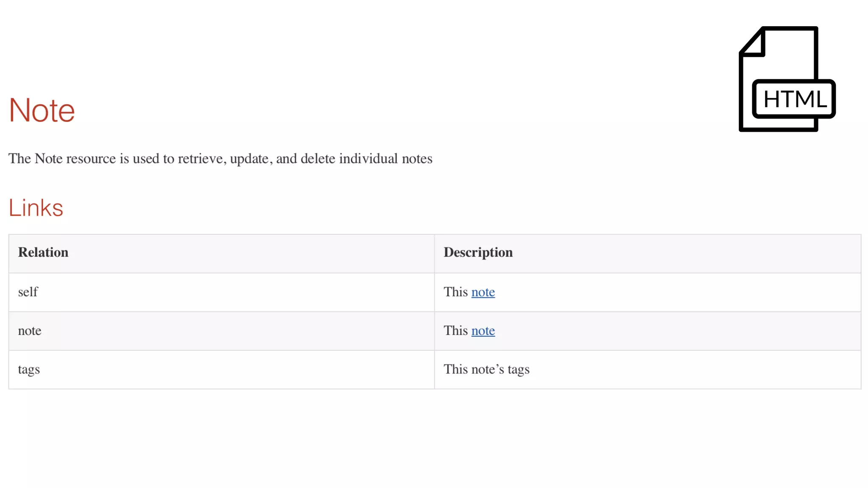Follow the note link in the note row
868x488 pixels.
pos(483,331)
